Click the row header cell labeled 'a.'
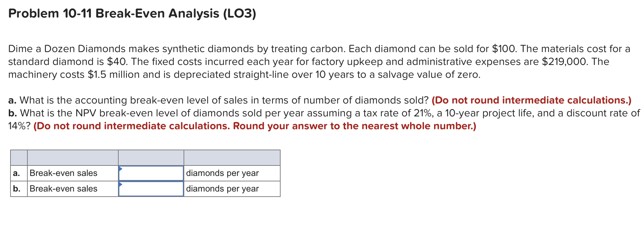Screen dimensions: 644x245 (17, 173)
